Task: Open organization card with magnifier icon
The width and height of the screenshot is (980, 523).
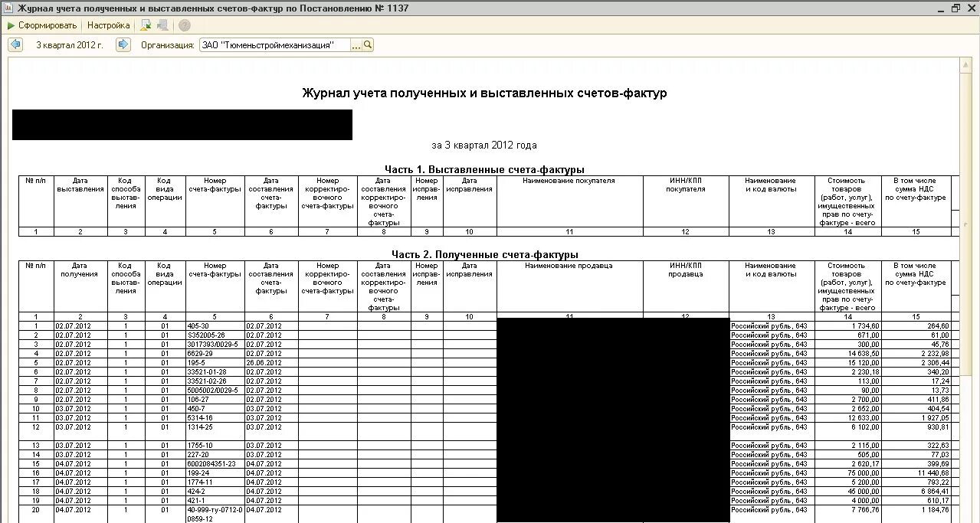Action: pyautogui.click(x=368, y=45)
